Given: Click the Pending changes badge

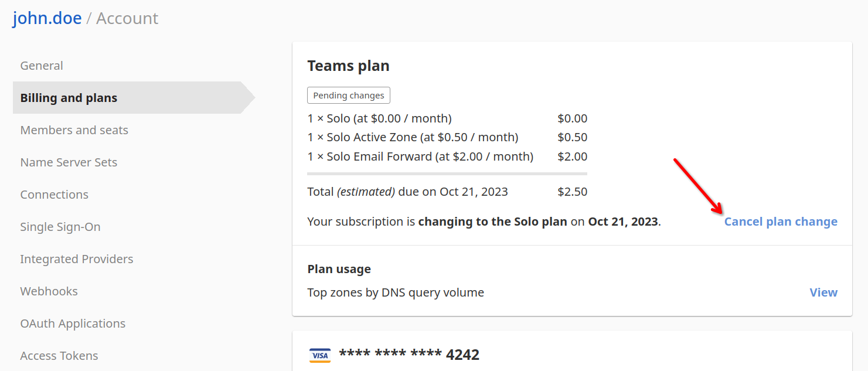Looking at the screenshot, I should click(x=348, y=95).
